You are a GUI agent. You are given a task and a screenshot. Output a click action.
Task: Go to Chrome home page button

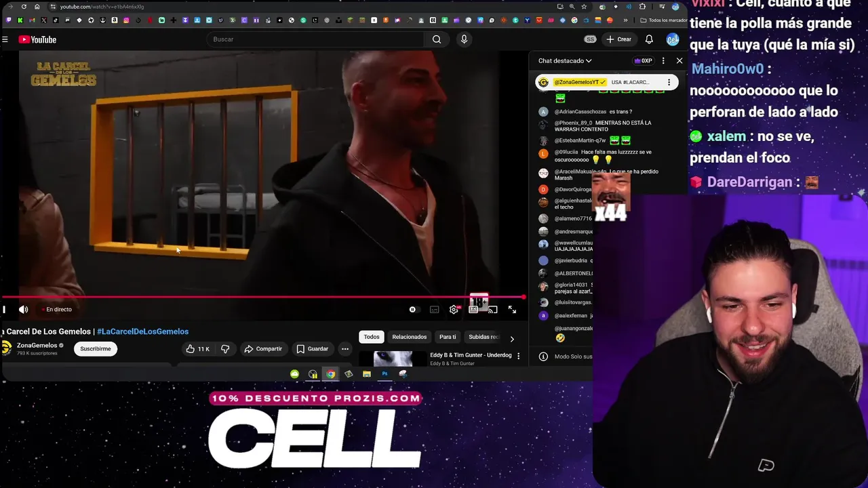point(37,7)
